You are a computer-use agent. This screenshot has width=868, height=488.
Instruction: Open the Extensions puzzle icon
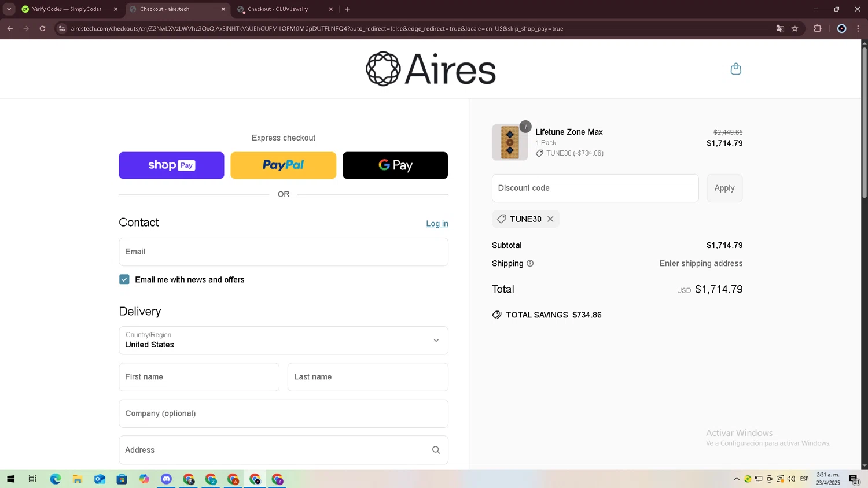point(818,28)
